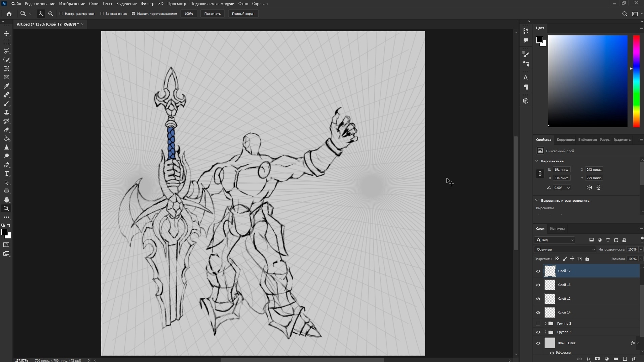Select the Pen tool
The image size is (644, 362).
tap(6, 165)
